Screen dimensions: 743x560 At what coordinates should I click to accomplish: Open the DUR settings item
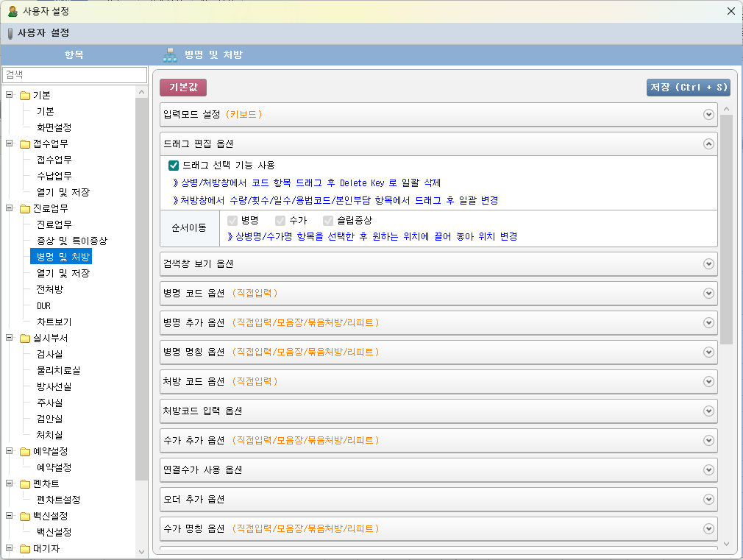coord(44,305)
